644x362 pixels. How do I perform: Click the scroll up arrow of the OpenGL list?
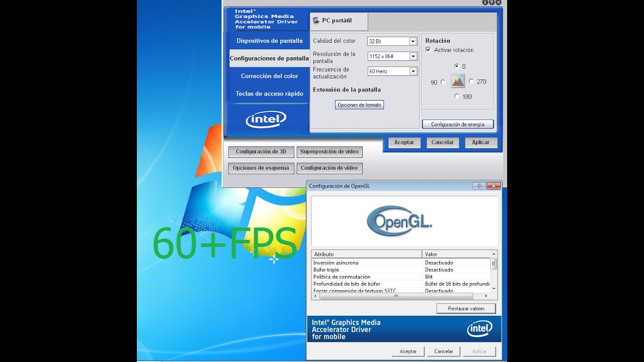494,254
